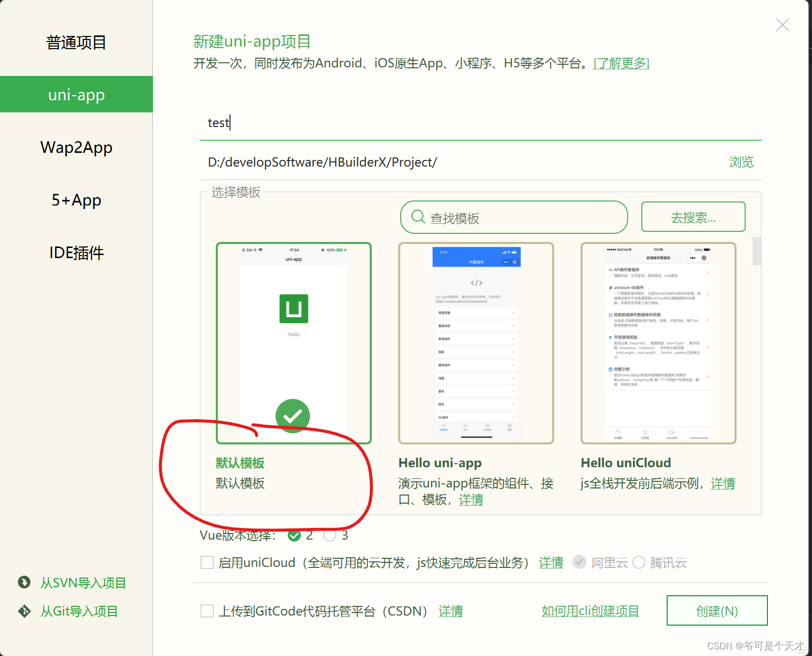The width and height of the screenshot is (812, 656).
Task: Open 详情 link for Hello uni-app
Action: [x=471, y=500]
